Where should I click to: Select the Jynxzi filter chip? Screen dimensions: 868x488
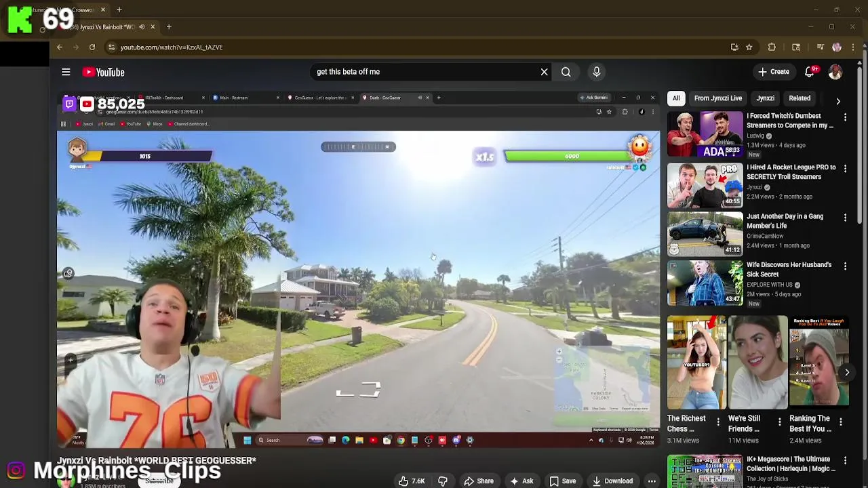766,98
